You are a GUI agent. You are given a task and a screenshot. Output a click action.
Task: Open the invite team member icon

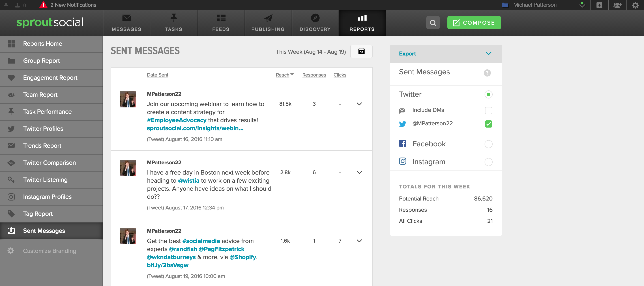click(x=617, y=5)
